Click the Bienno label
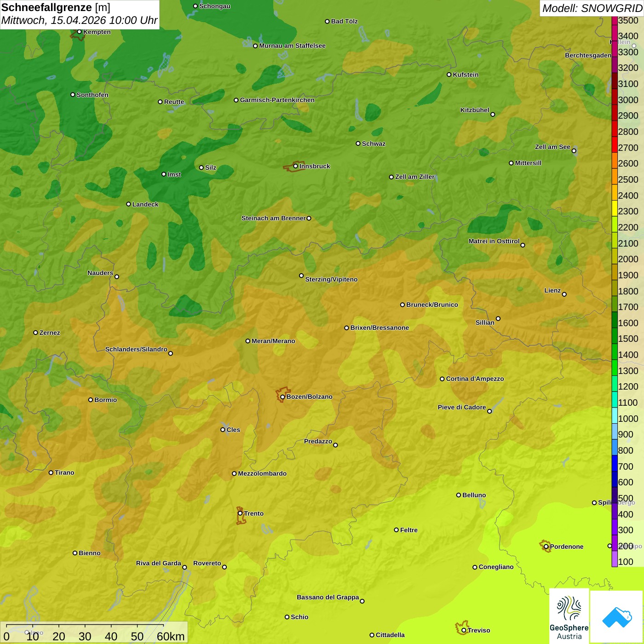644x644 pixels. [89, 553]
